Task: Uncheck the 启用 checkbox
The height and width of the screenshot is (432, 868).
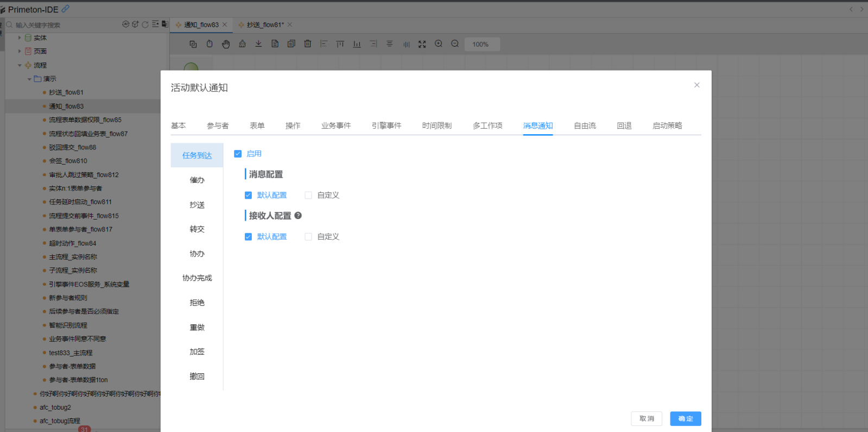Action: tap(238, 154)
